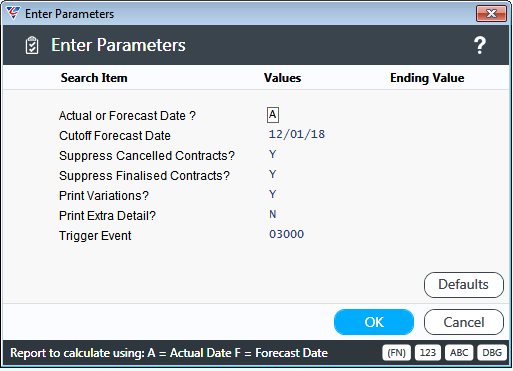The height and width of the screenshot is (371, 513).
Task: Click the Search Item column header
Action: pos(94,78)
